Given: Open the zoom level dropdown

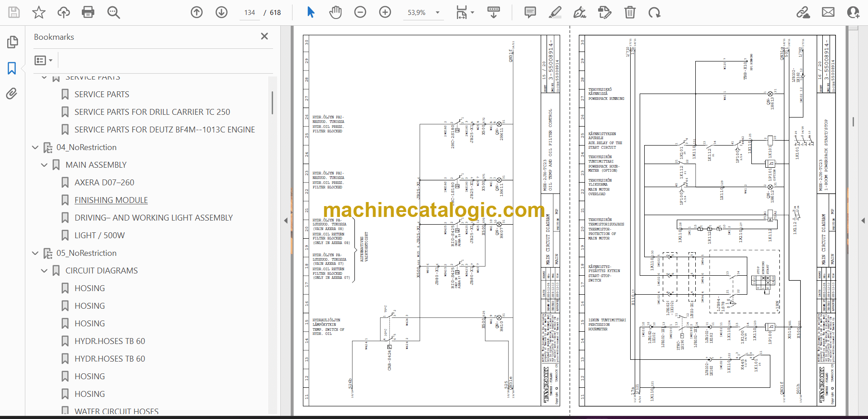Looking at the screenshot, I should pyautogui.click(x=437, y=13).
